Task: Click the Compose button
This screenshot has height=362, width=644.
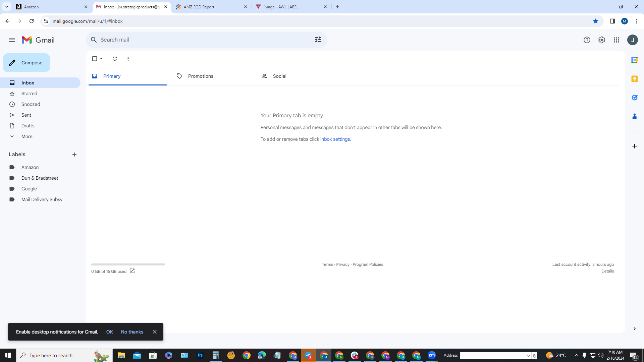Action: tap(26, 63)
